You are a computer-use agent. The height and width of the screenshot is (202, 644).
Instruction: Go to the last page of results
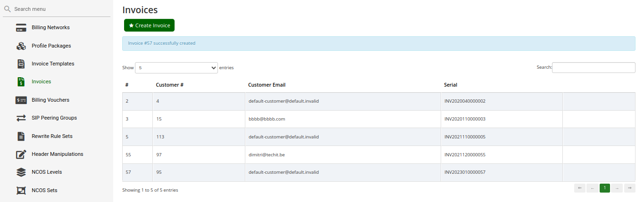(630, 188)
